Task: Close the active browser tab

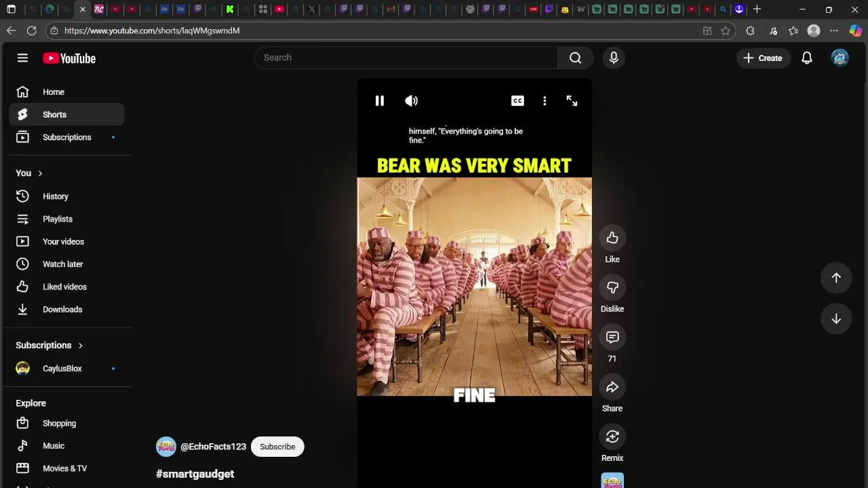Action: 82,9
